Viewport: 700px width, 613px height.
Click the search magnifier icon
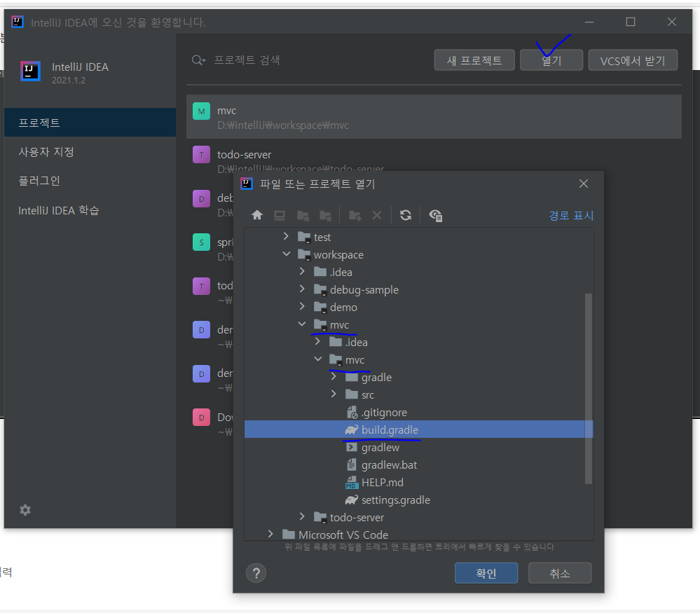[x=198, y=60]
